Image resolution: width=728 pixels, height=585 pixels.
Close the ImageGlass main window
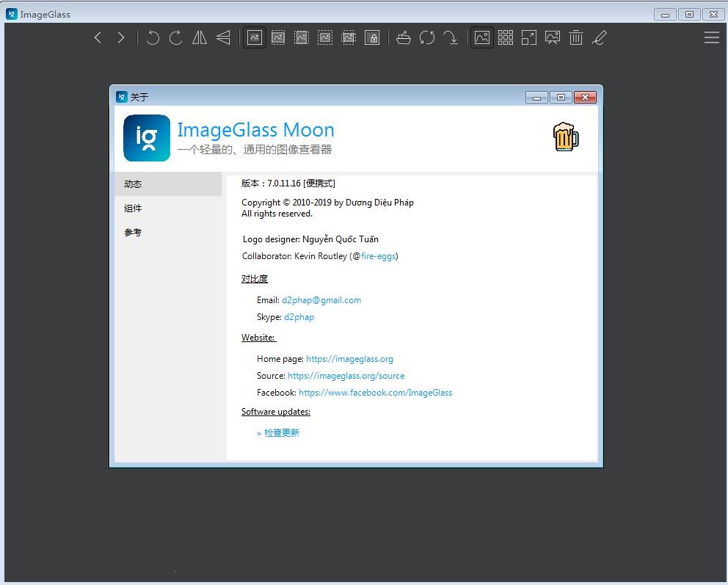coord(713,15)
